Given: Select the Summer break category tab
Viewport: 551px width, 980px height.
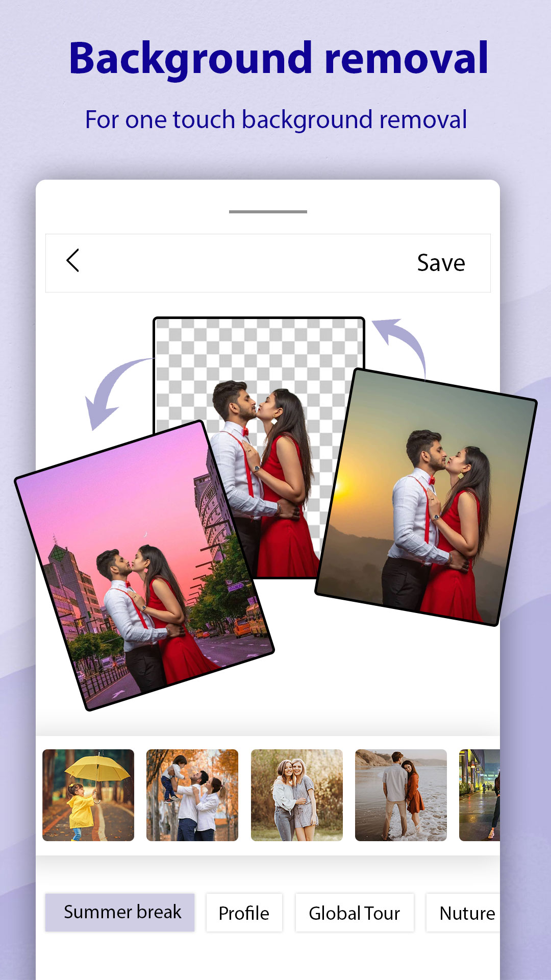Looking at the screenshot, I should 120,912.
